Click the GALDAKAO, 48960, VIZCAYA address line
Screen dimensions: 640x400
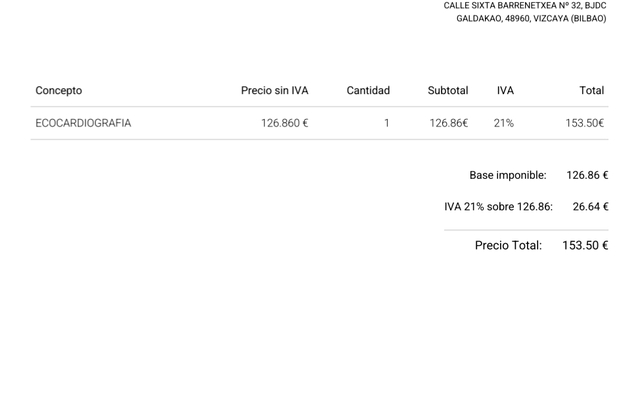point(531,19)
